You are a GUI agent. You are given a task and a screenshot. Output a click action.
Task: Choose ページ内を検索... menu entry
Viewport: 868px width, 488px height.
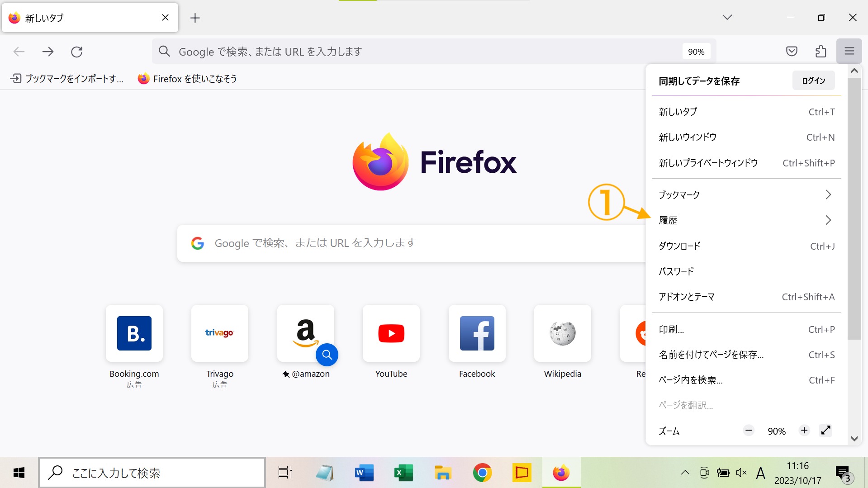coord(746,380)
